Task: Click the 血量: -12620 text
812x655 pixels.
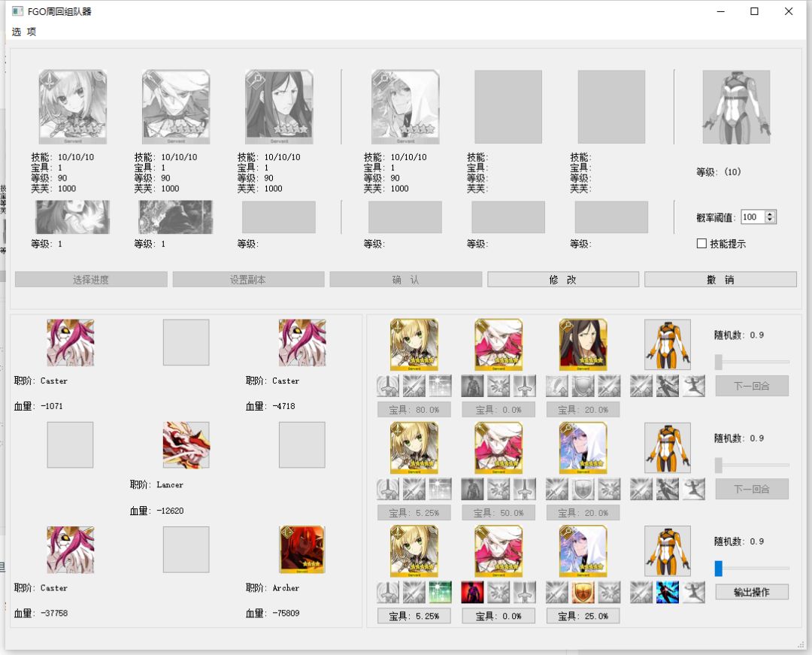Action: pos(156,511)
